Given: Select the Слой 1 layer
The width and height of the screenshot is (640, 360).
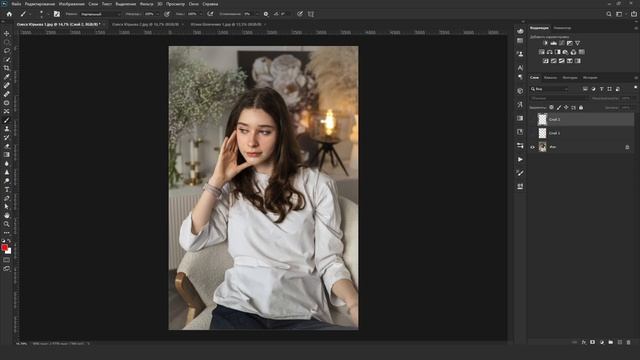Looking at the screenshot, I should [x=582, y=133].
